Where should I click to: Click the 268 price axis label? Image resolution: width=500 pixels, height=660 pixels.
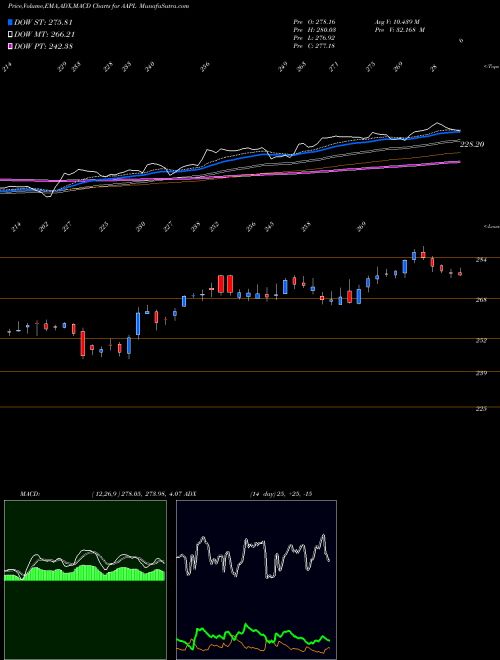pyautogui.click(x=481, y=300)
